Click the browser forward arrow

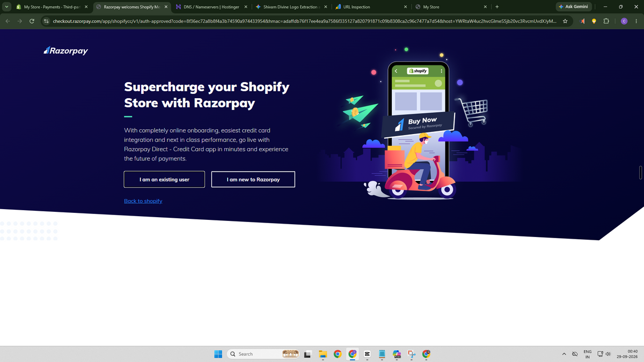click(x=20, y=21)
